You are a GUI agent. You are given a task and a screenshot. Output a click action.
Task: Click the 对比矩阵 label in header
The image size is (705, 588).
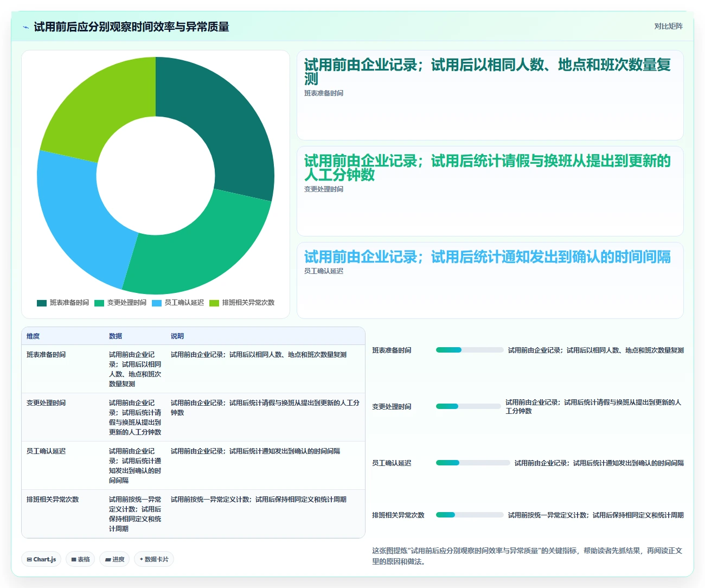point(668,26)
